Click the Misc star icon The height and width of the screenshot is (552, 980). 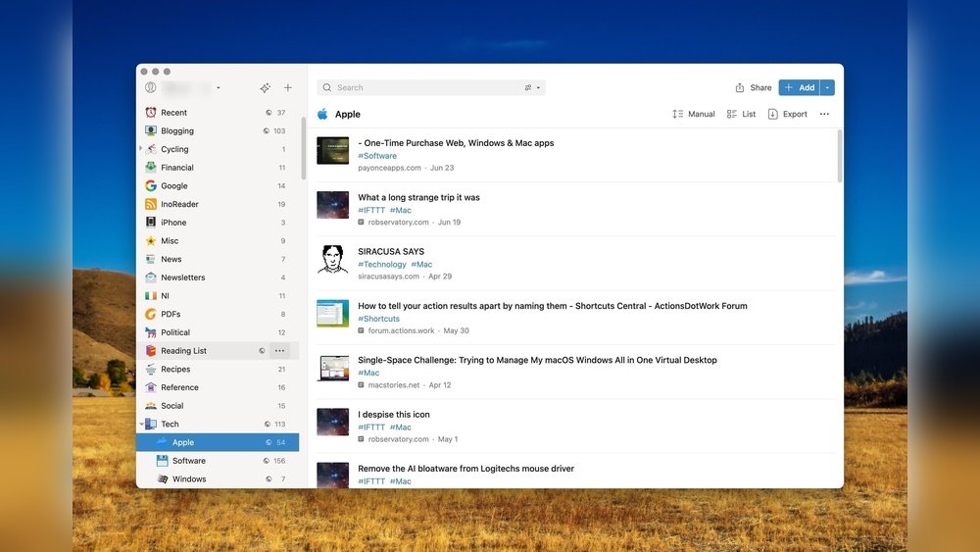(151, 240)
